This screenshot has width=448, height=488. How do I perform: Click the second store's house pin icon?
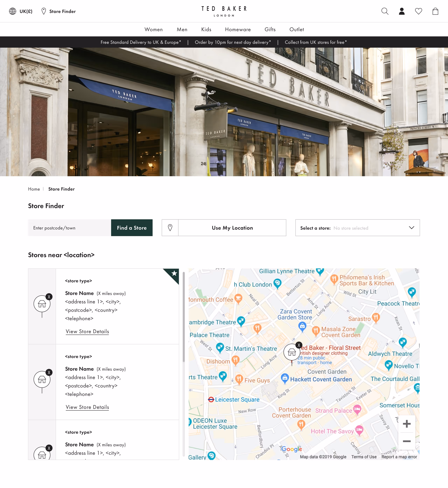click(42, 380)
